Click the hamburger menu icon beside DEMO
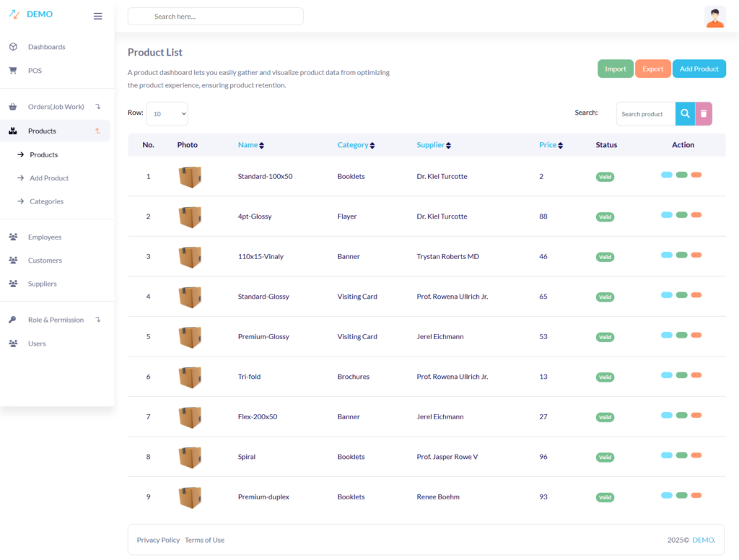The width and height of the screenshot is (739, 560). click(98, 16)
